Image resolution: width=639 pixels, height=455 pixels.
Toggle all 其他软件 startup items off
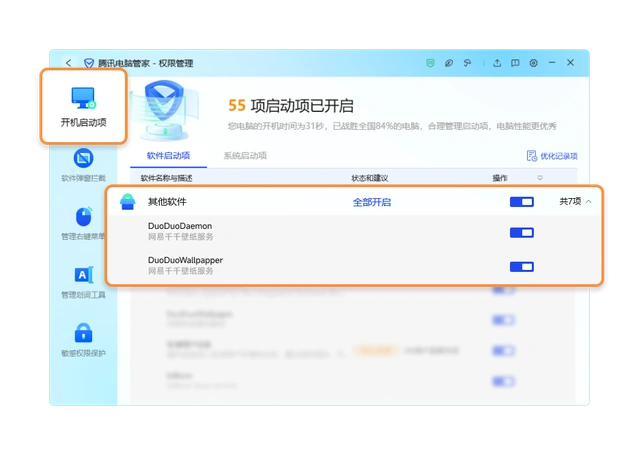coord(521,202)
